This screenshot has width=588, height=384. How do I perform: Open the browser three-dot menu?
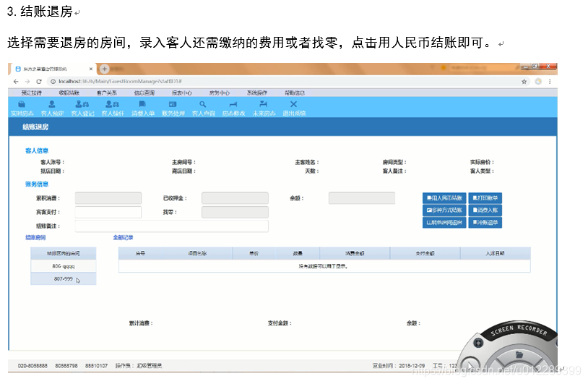(550, 82)
